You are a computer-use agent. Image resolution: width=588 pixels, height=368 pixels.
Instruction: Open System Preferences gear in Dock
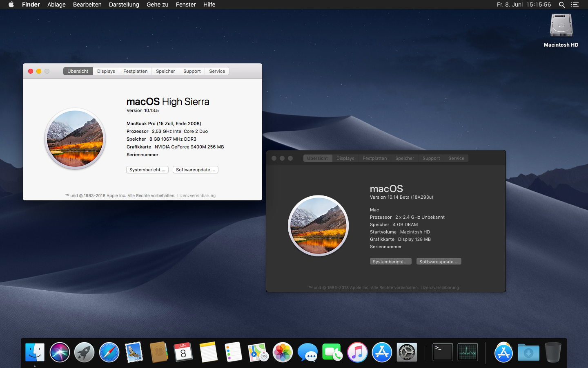click(407, 352)
